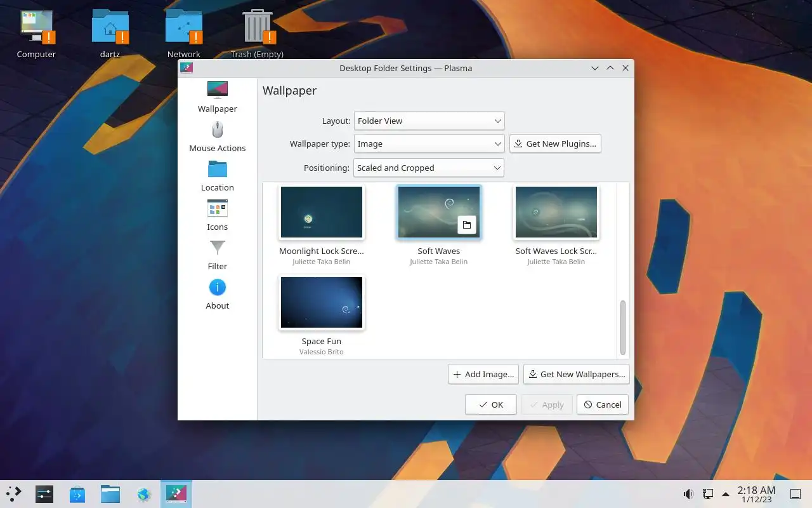
Task: Click the Plasma window menu icon in the title bar
Action: pyautogui.click(x=187, y=68)
